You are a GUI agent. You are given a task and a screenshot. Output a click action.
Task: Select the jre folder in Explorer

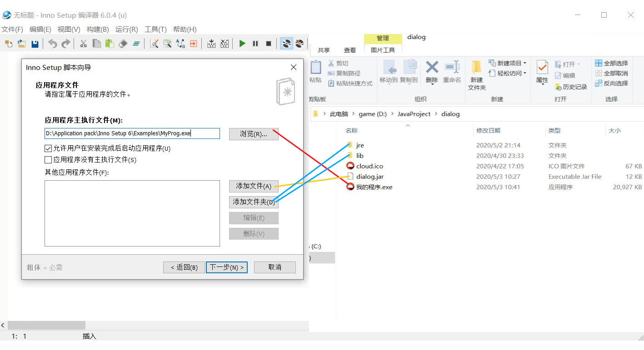[360, 145]
